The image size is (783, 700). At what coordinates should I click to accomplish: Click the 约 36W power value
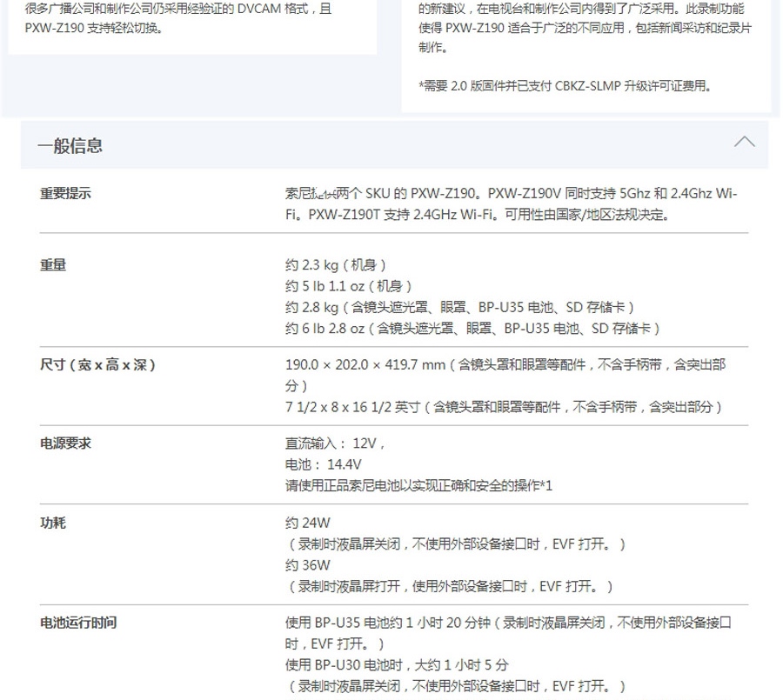click(x=308, y=565)
